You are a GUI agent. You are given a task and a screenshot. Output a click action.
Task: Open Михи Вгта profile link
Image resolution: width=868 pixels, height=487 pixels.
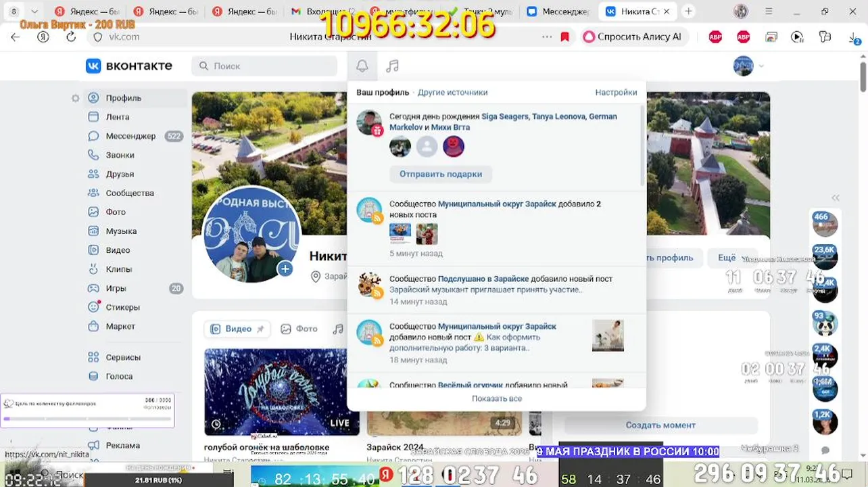coord(451,127)
